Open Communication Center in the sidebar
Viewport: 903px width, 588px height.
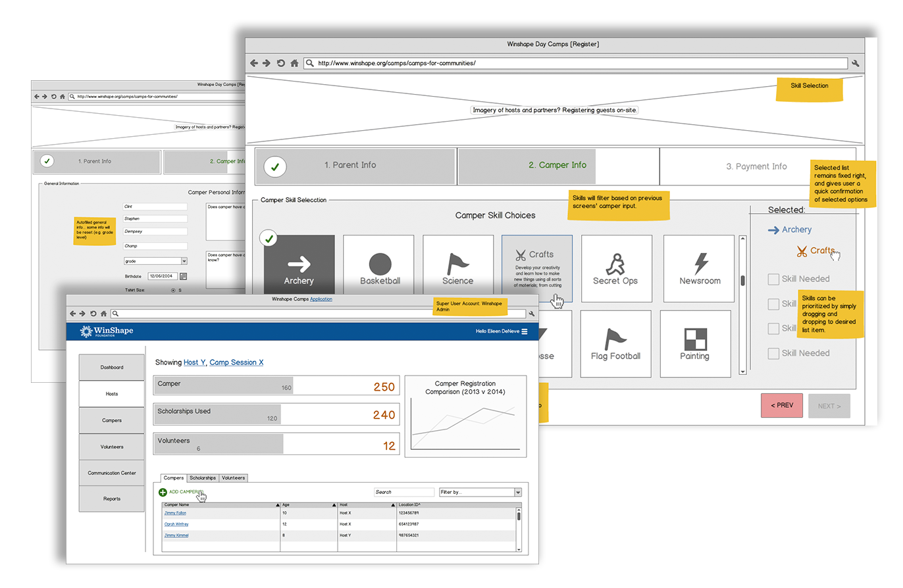tap(112, 473)
